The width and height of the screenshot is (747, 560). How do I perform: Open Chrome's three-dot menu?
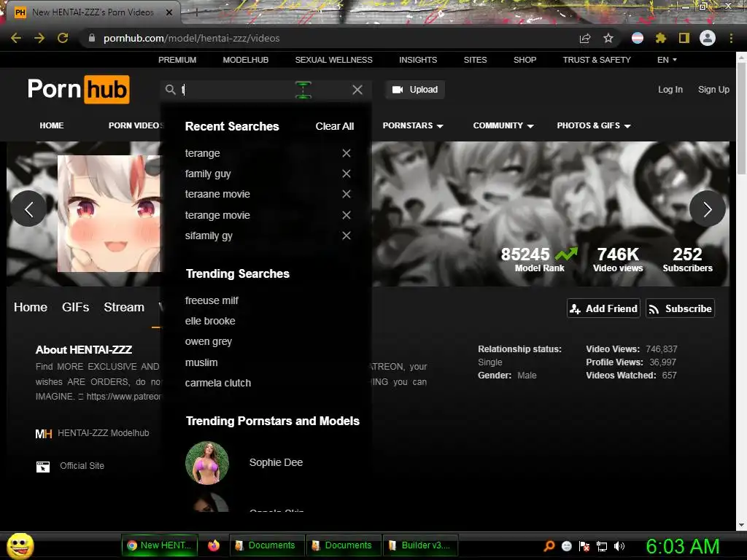(x=731, y=38)
